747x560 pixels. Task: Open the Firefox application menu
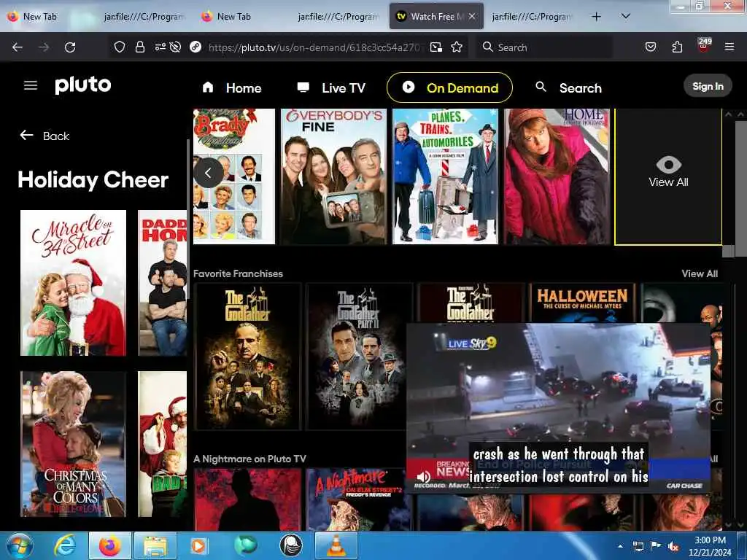coord(729,47)
